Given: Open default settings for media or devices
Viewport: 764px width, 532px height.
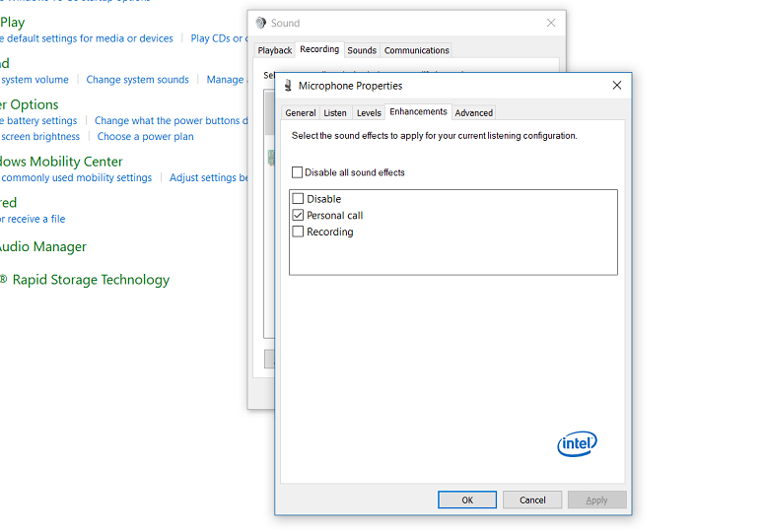Looking at the screenshot, I should (x=86, y=38).
